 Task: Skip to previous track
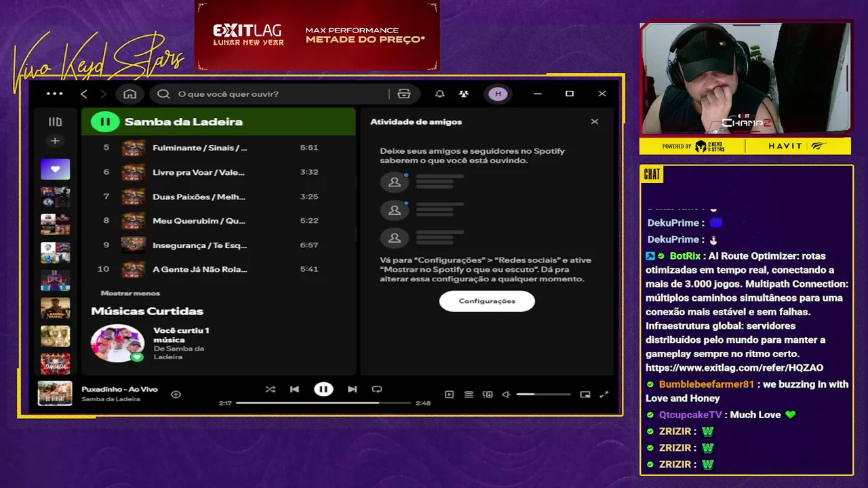[294, 389]
